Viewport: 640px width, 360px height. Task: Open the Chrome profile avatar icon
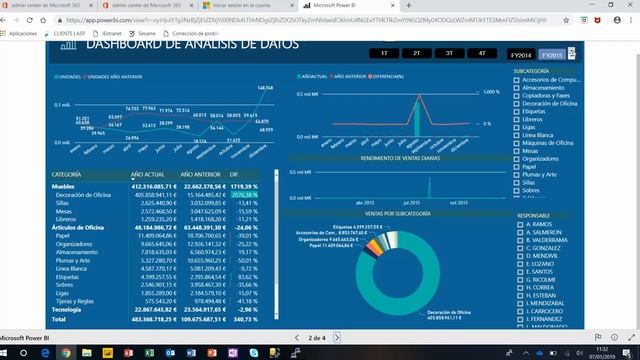[617, 20]
